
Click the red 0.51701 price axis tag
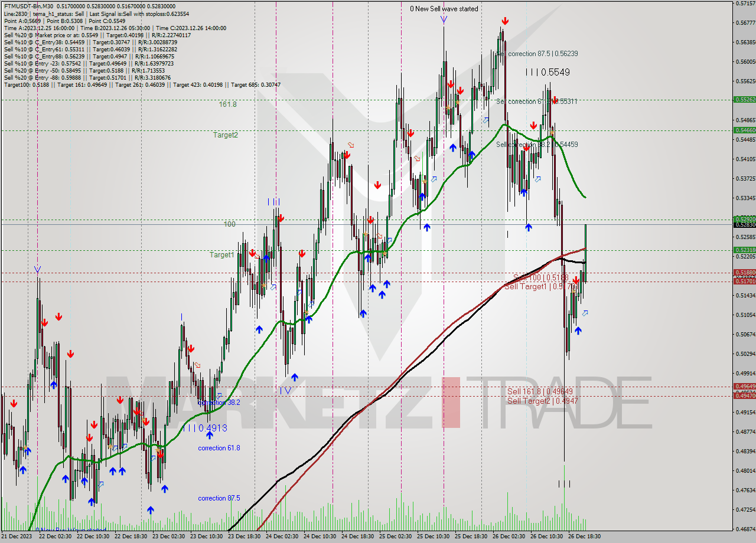click(x=745, y=282)
